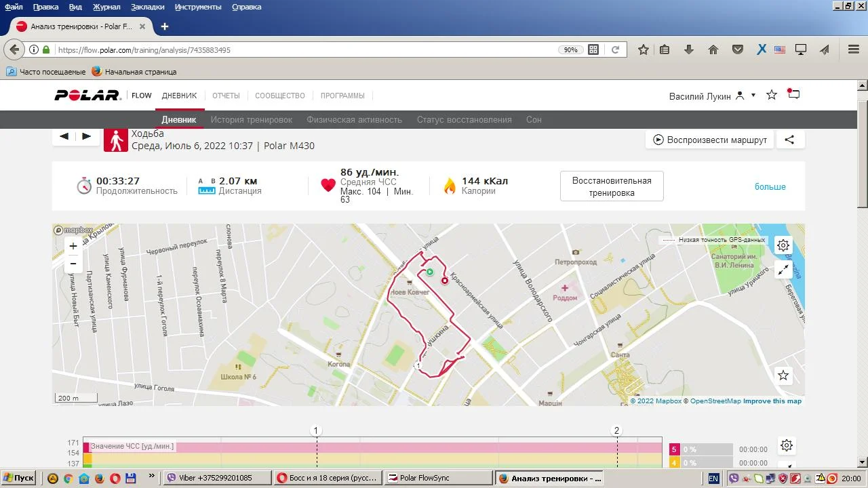This screenshot has width=868, height=488.
Task: Click the Восстановительная тренировка button
Action: 612,186
